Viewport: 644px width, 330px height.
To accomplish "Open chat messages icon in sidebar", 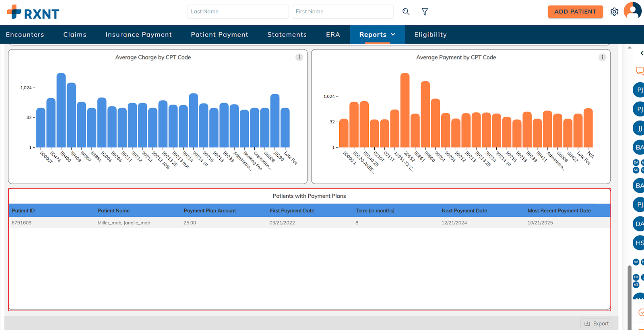I will [640, 71].
